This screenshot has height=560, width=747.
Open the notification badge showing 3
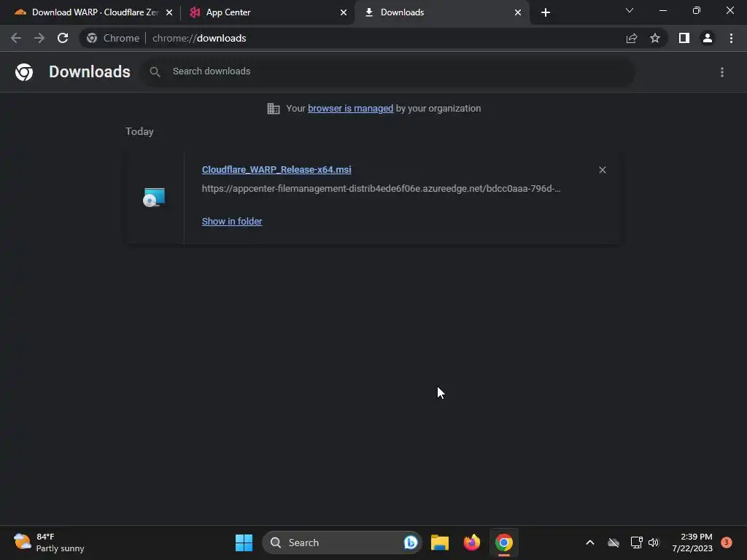(x=726, y=542)
